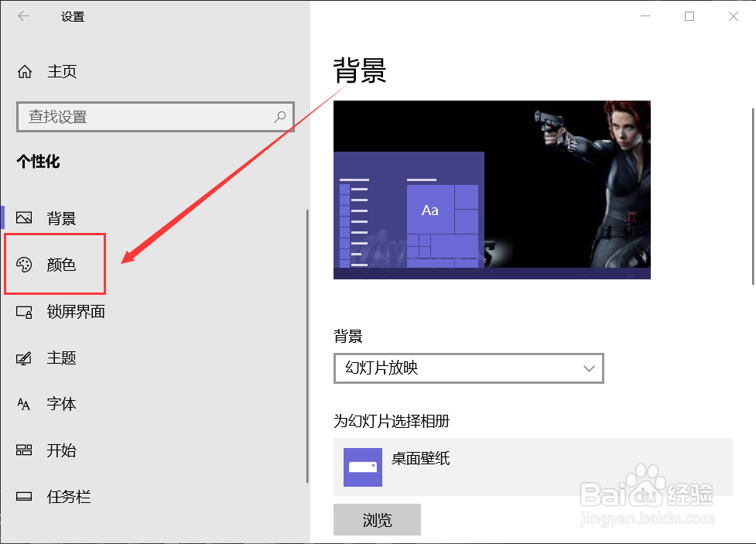Open the 任务栏 settings page

[x=154, y=496]
